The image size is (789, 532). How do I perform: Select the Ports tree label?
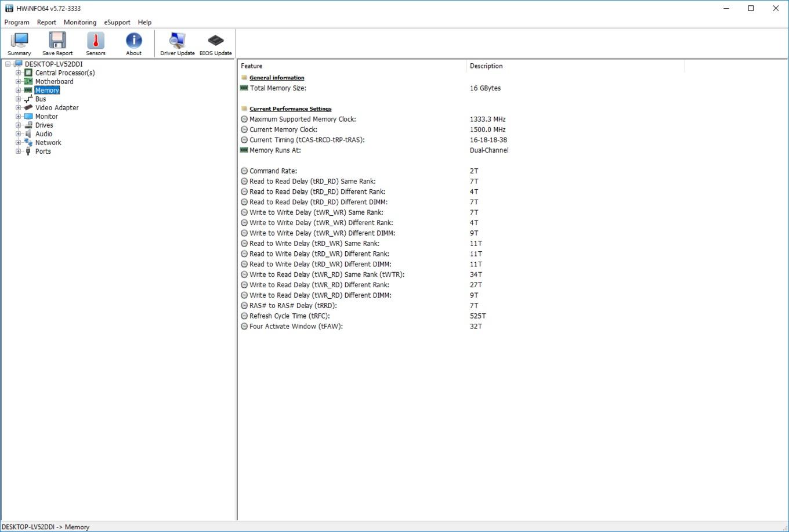tap(43, 151)
